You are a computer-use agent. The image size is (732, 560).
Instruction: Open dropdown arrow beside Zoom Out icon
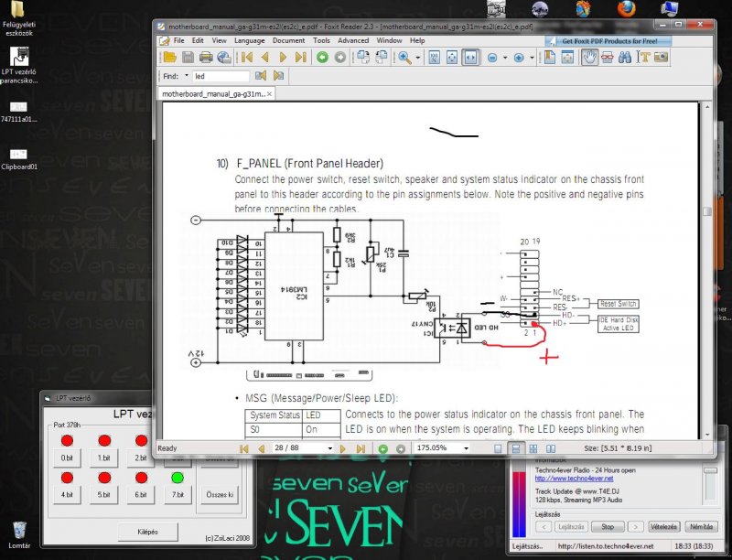[505, 58]
